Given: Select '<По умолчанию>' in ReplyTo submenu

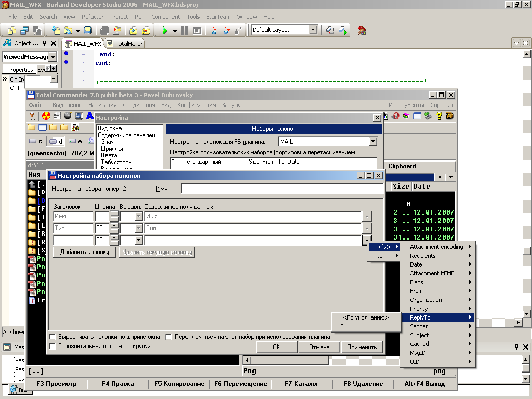Looking at the screenshot, I should [366, 317].
